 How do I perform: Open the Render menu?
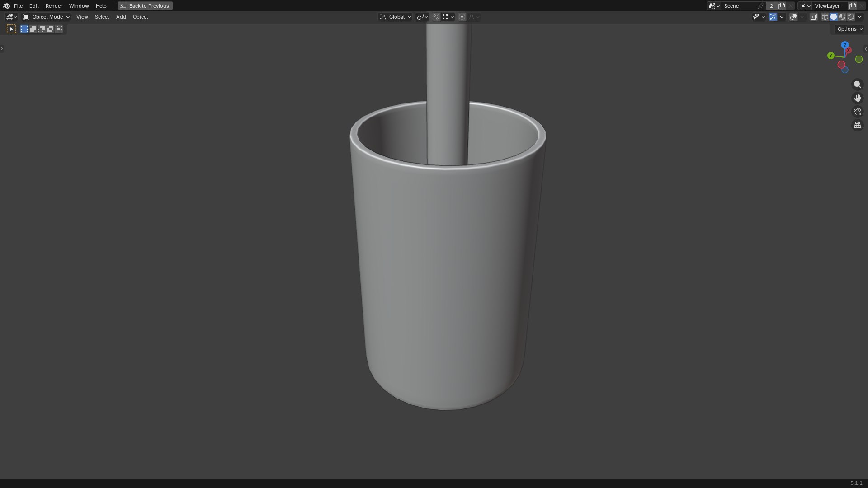pyautogui.click(x=54, y=6)
